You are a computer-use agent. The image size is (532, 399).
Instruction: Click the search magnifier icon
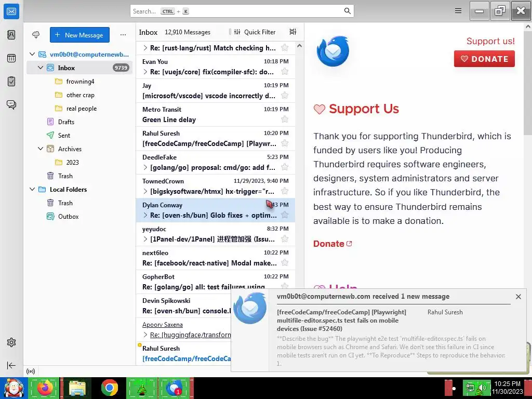point(347,11)
